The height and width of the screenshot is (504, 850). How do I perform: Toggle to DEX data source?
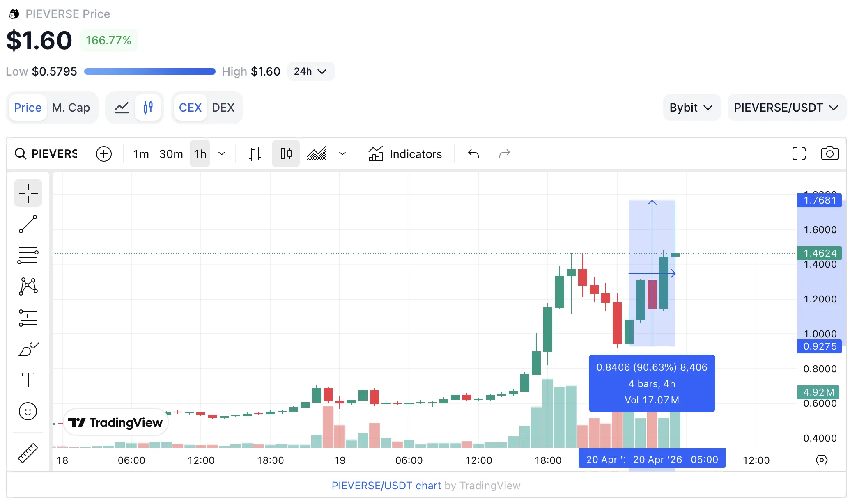[223, 108]
